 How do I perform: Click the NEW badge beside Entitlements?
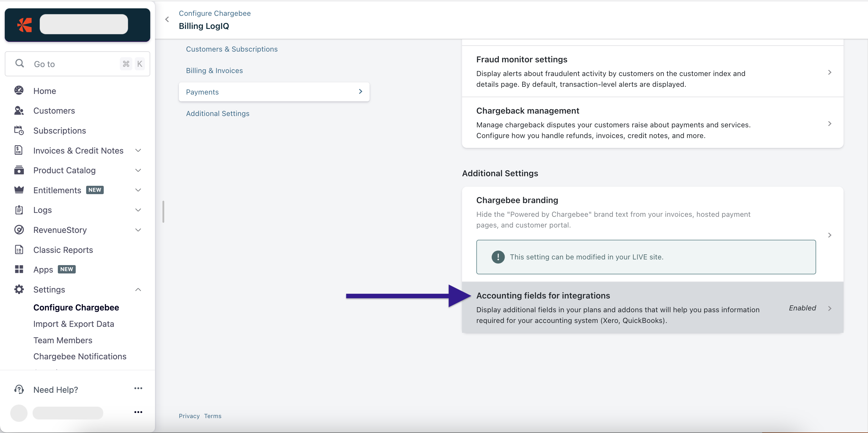click(95, 190)
